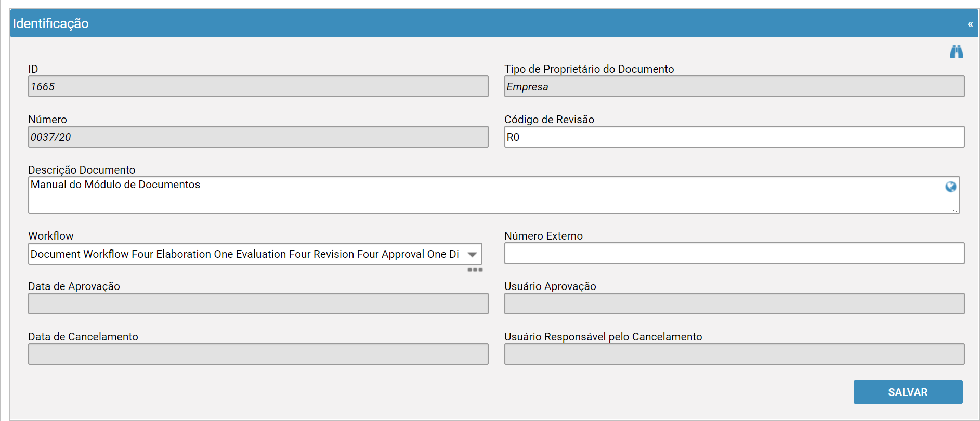Click the Tipo de Proprietário field showing Empresa
Image resolution: width=980 pixels, height=421 pixels.
click(x=734, y=87)
